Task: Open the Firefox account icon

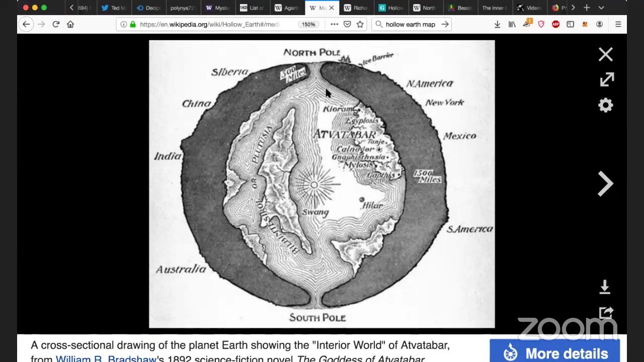Action: pyautogui.click(x=599, y=24)
